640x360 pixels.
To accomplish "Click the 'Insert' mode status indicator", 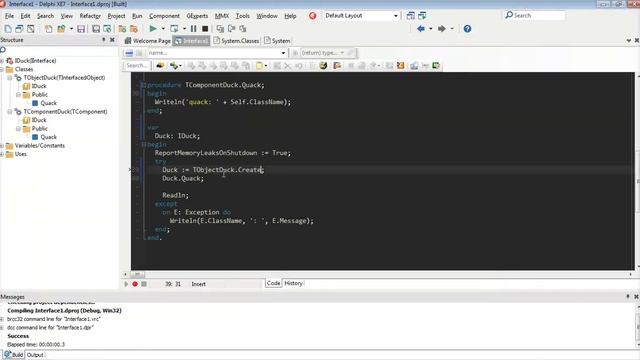I will tap(199, 284).
